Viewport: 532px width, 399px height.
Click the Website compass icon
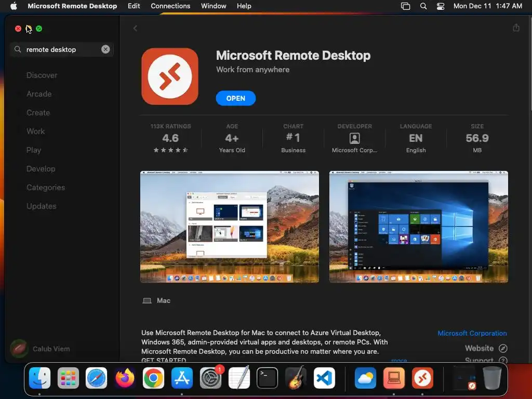pyautogui.click(x=503, y=348)
